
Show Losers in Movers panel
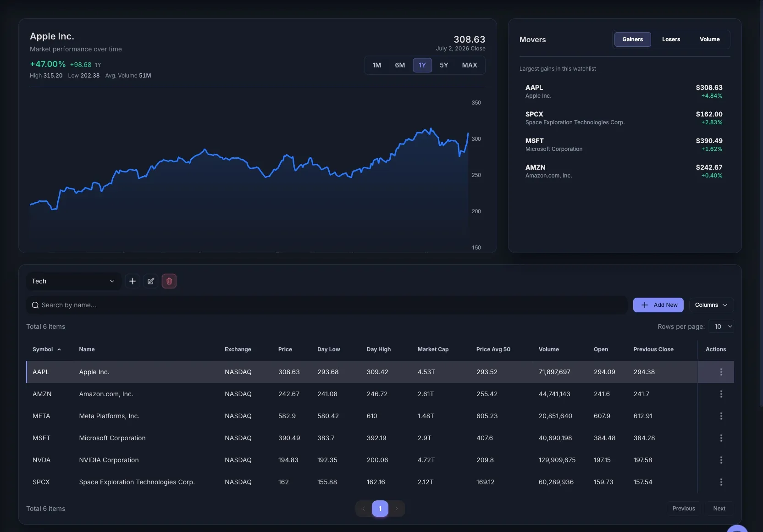(x=671, y=39)
